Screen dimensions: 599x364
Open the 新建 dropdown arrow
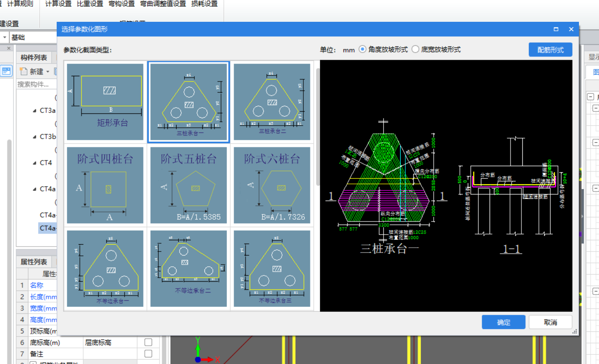(48, 71)
